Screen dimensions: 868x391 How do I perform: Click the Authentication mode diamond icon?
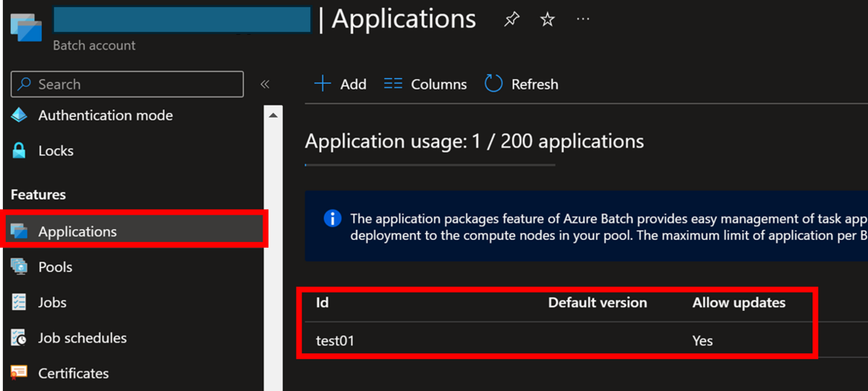coord(19,116)
